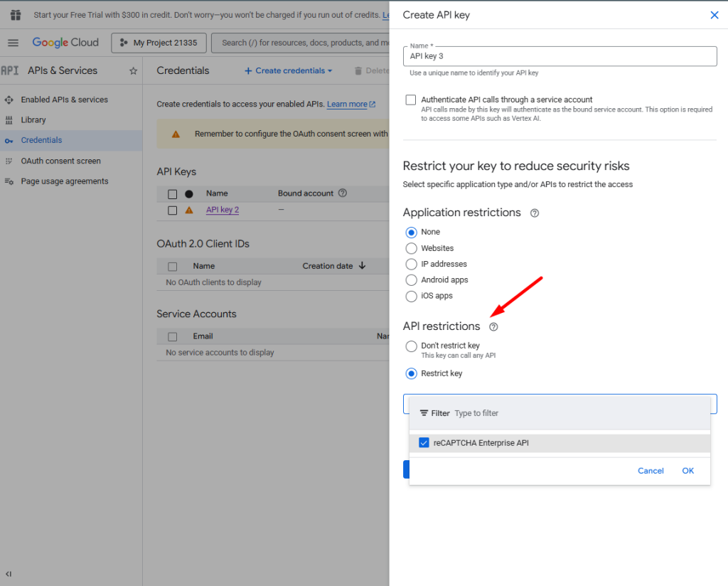Click the OAuth warning triangle icon
Viewport: 728px width, 586px height.
(176, 134)
